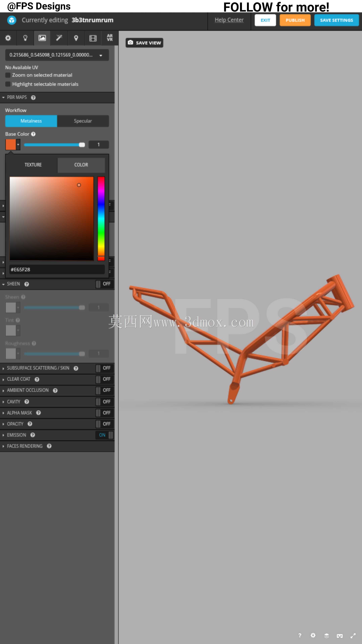Click the Opacity help icon
This screenshot has width=362, height=644.
click(x=30, y=424)
